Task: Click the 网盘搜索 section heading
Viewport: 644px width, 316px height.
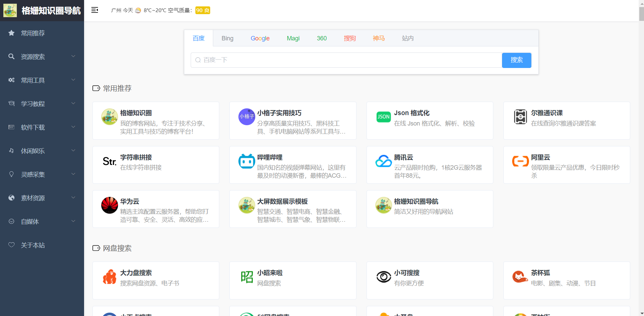Action: pos(117,248)
